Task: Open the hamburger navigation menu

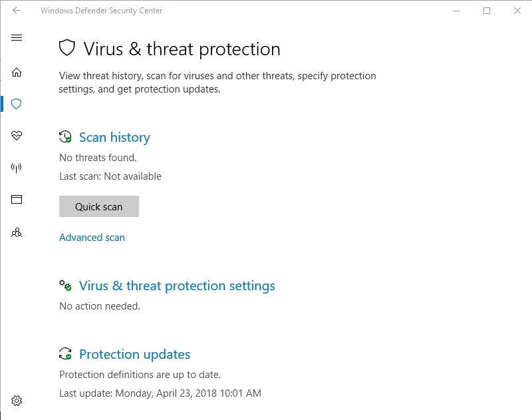Action: coord(17,38)
